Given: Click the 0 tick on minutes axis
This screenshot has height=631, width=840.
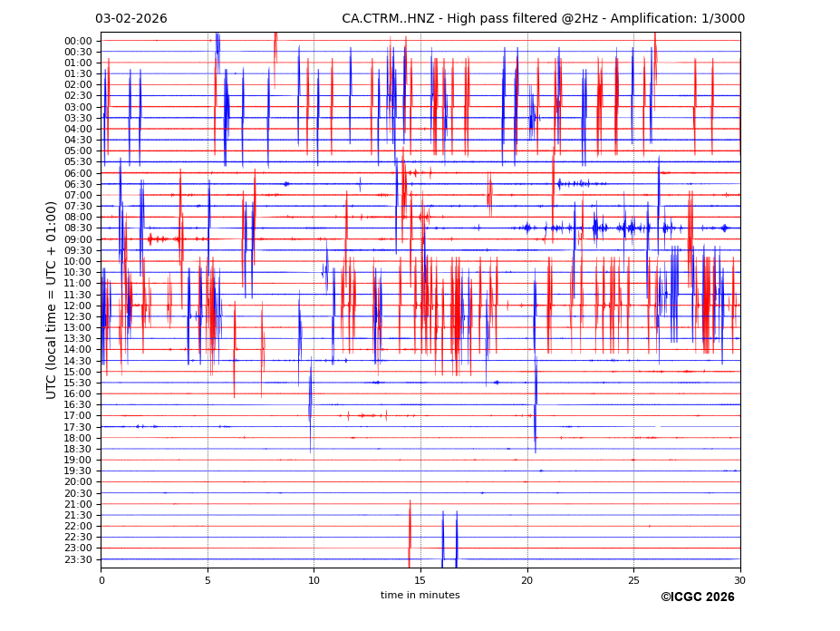Looking at the screenshot, I should [101, 579].
